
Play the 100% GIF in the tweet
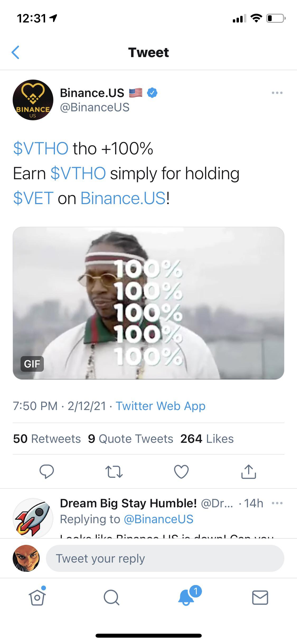pos(148,303)
